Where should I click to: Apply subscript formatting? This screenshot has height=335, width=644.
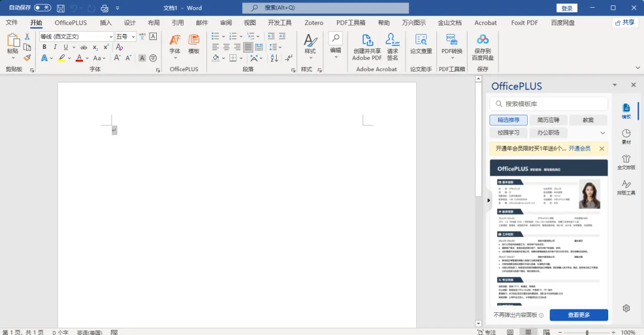(x=95, y=47)
